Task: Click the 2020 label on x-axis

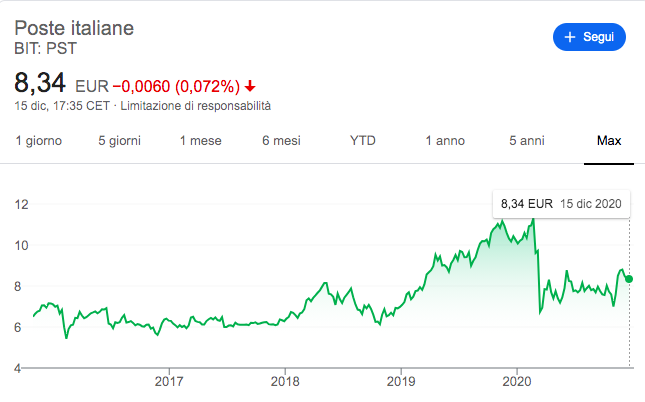Action: tap(516, 381)
